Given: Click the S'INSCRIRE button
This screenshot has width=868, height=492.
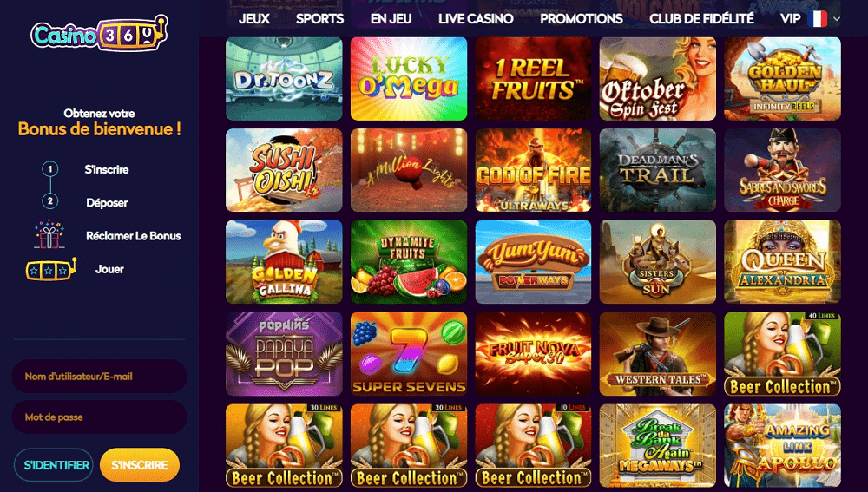Looking at the screenshot, I should pyautogui.click(x=140, y=465).
